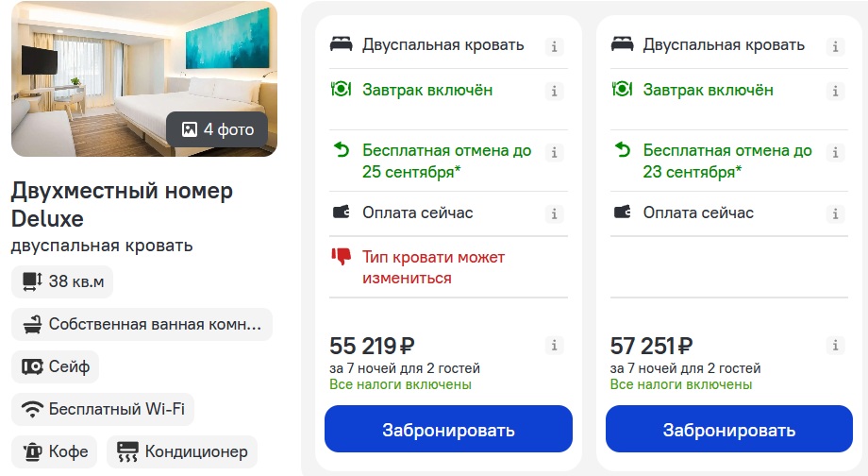
Task: Select the Собственная ванная комн... amenity tag
Action: (x=142, y=324)
